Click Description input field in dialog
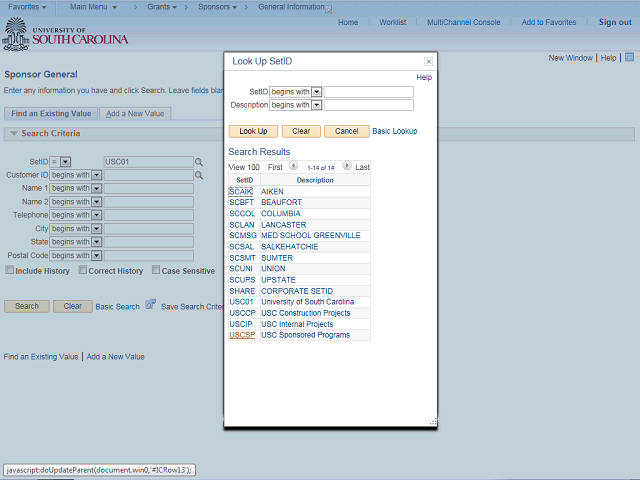The image size is (640, 480). point(369,105)
